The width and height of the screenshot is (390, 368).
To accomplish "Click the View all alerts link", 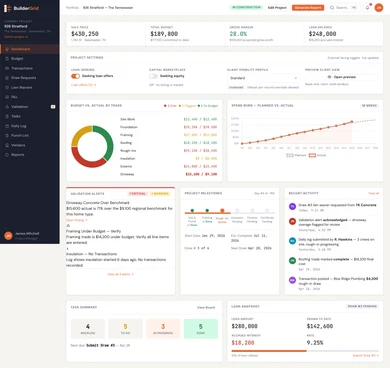I will point(120,274).
